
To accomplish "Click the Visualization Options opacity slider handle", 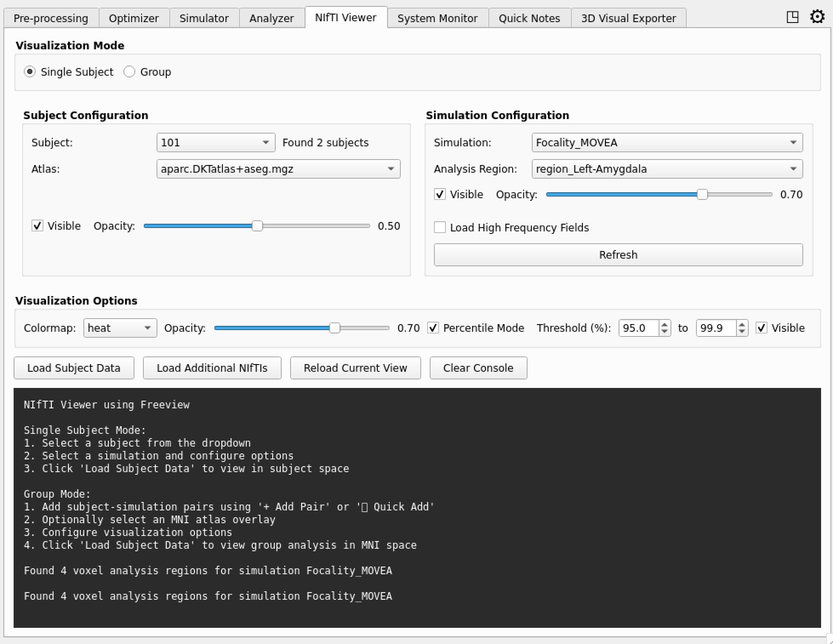I will [x=335, y=328].
